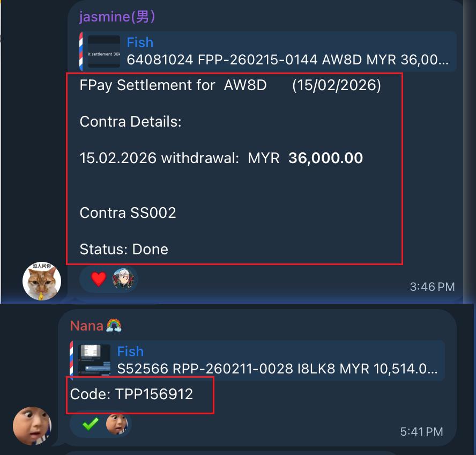Click the Code: TPP156912 text

tap(131, 394)
